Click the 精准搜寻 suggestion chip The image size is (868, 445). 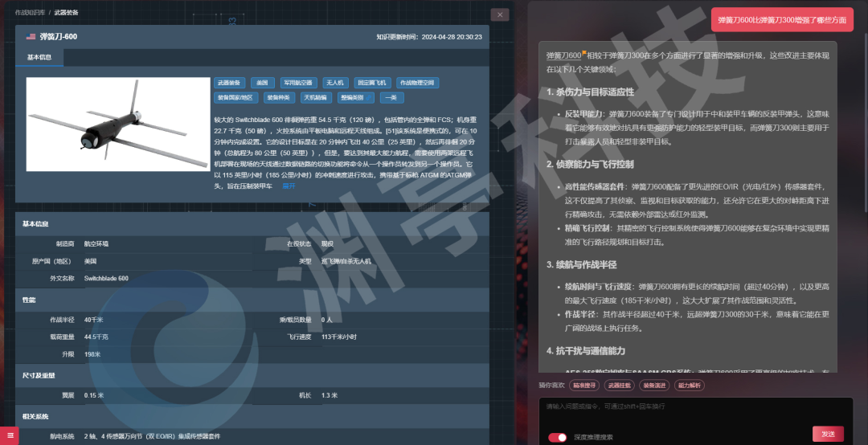click(584, 386)
